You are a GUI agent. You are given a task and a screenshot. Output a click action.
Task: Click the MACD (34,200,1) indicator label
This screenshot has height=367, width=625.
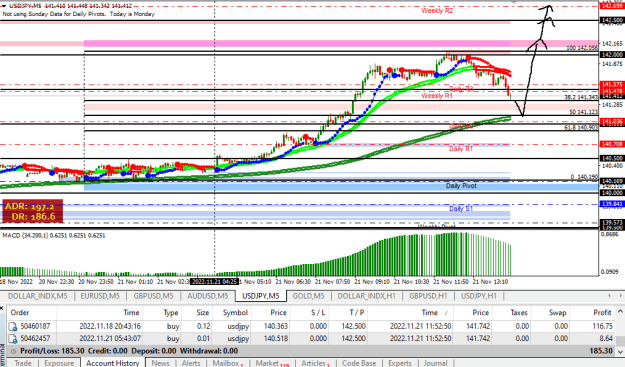click(x=54, y=236)
